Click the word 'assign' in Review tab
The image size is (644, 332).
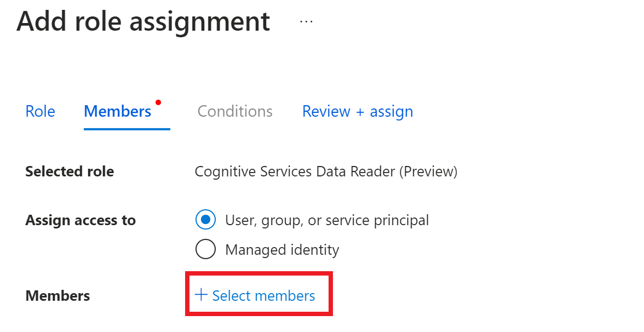[x=392, y=111]
